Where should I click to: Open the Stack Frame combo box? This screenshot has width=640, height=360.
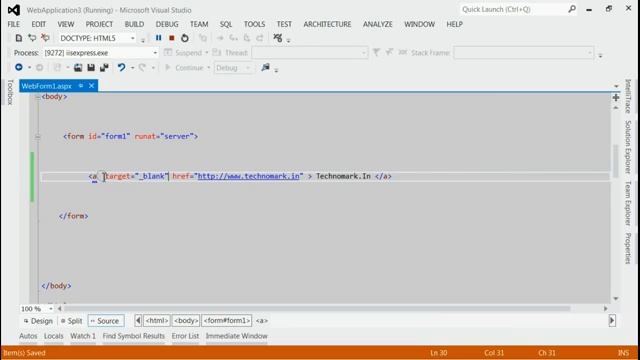coord(524,53)
